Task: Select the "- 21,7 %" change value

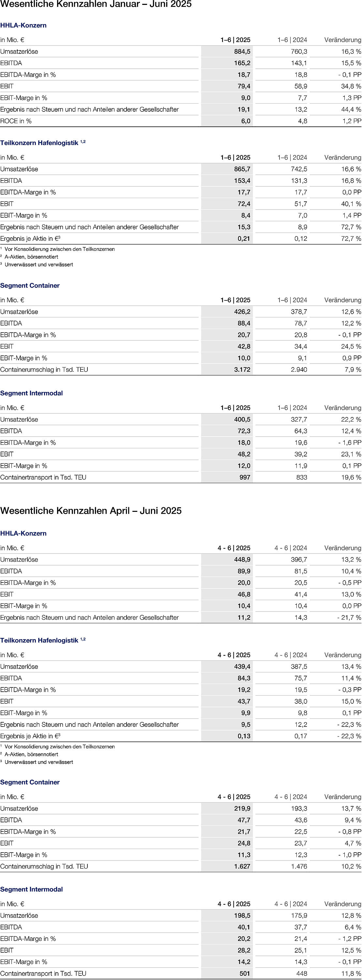Action: (349, 617)
